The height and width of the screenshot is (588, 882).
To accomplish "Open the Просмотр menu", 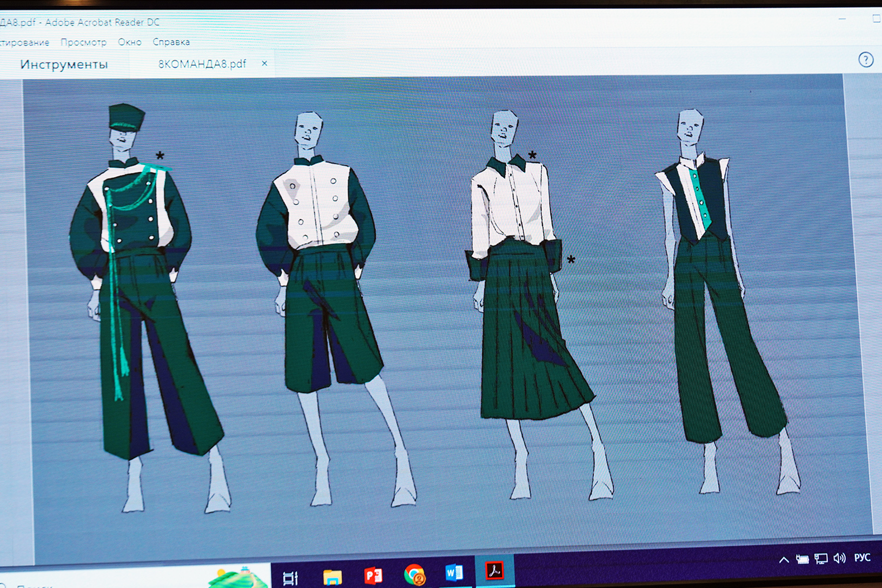I will (83, 42).
